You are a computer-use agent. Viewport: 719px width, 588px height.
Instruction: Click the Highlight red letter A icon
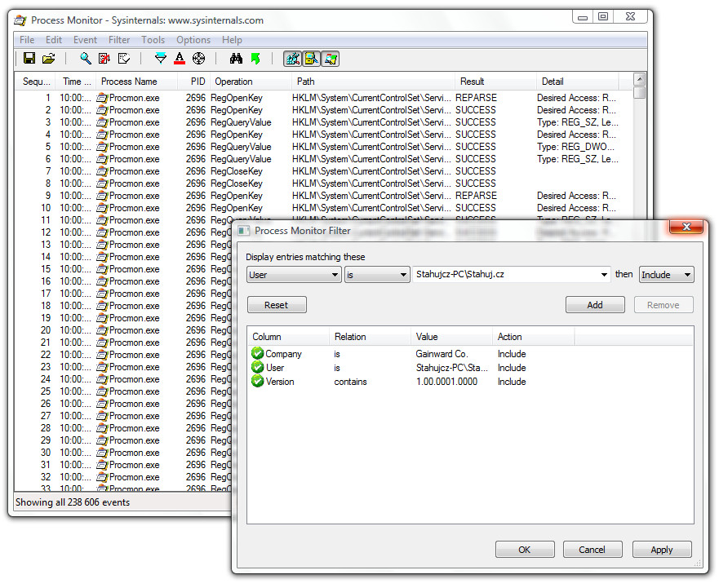tap(180, 58)
